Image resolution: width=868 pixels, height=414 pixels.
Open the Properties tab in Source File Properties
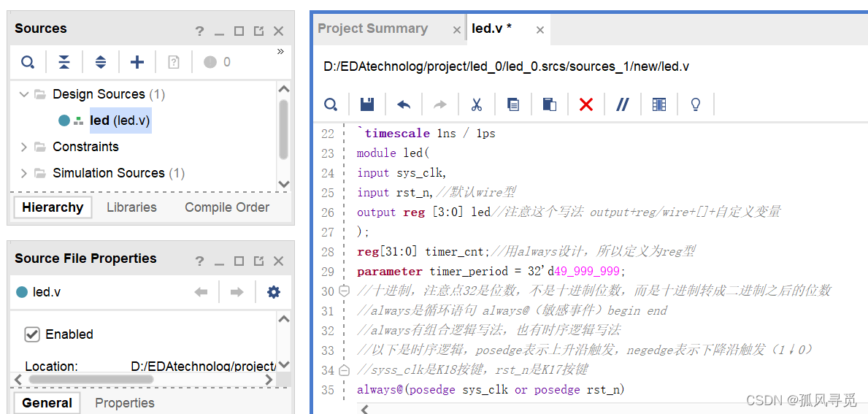[x=125, y=403]
